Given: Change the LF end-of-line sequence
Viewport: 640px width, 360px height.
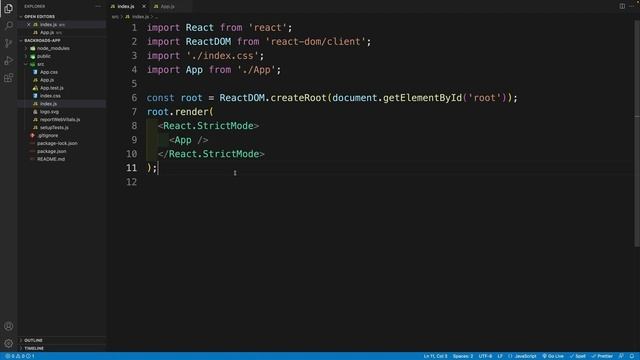Looking at the screenshot, I should tap(500, 356).
